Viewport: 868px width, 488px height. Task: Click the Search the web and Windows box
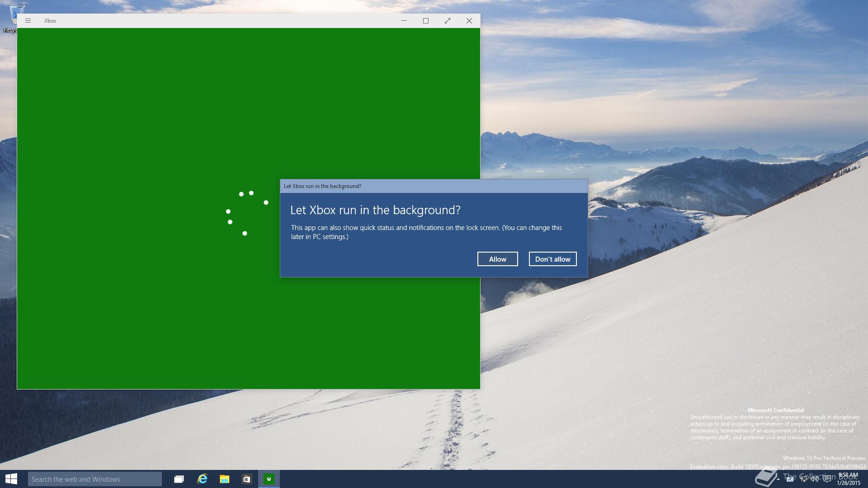pos(95,479)
